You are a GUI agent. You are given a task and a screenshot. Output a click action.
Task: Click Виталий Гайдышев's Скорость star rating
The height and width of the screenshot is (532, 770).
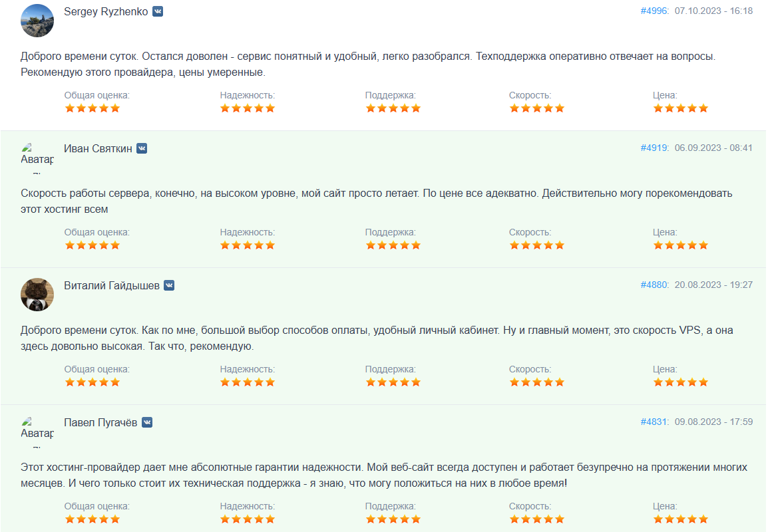pos(536,382)
